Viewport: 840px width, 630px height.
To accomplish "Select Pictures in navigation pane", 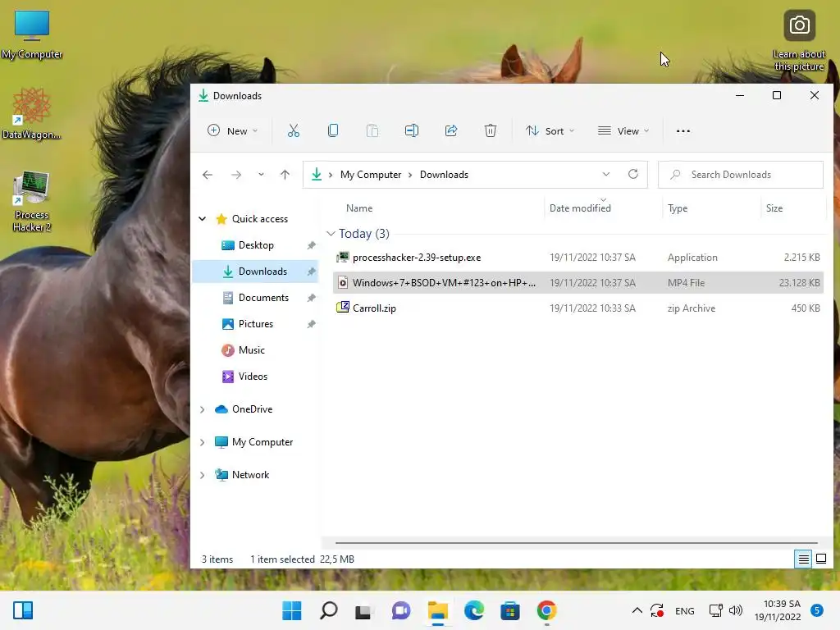I will 256,324.
